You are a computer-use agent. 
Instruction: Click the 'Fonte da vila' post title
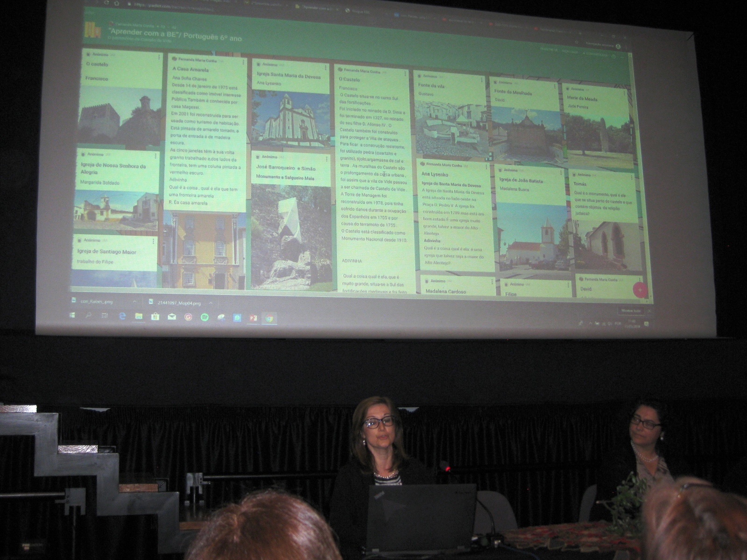pyautogui.click(x=431, y=85)
